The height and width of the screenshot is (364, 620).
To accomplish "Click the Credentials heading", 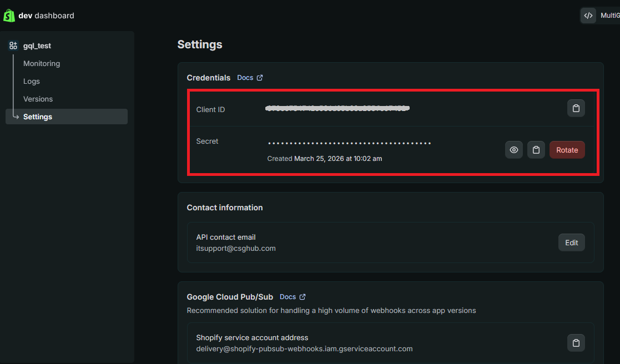I will [208, 78].
